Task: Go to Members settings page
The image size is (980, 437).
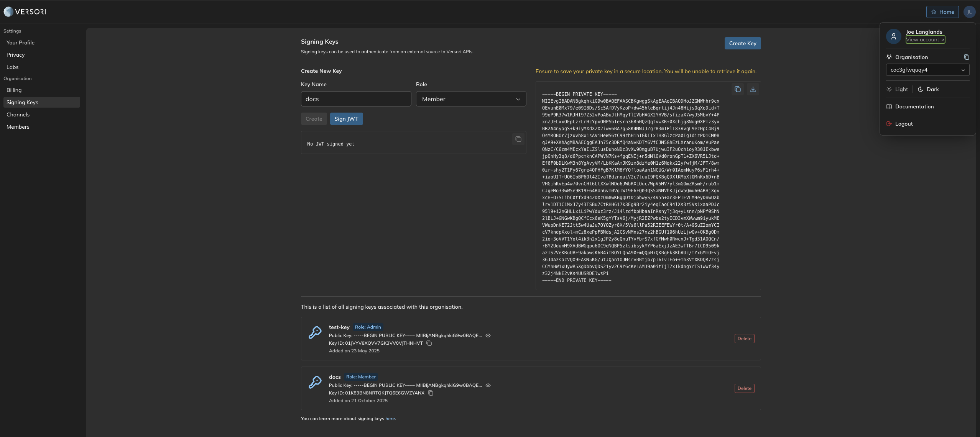Action: [x=18, y=127]
